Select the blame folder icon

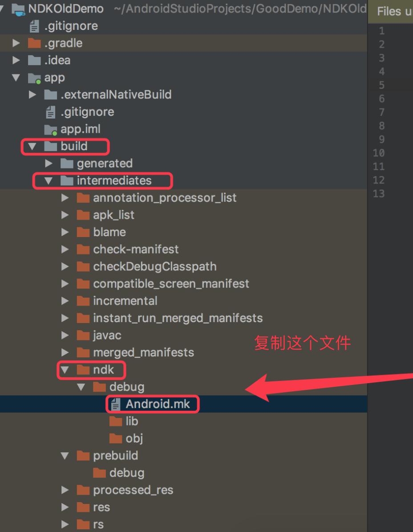83,232
